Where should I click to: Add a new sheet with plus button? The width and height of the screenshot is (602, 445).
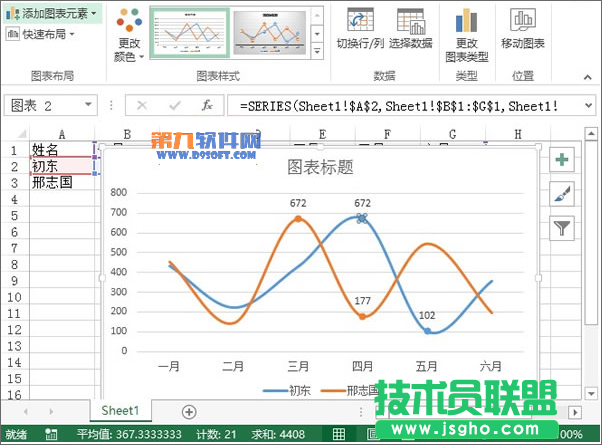[x=189, y=412]
